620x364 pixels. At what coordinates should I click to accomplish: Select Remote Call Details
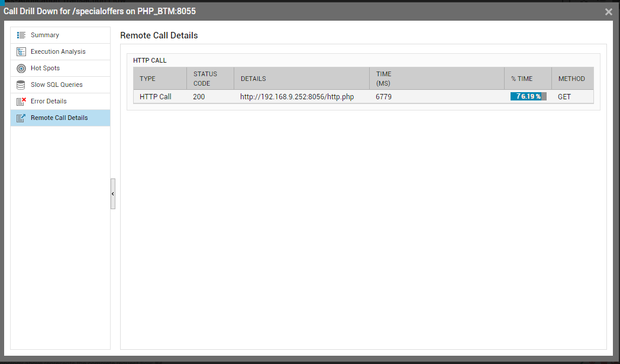60,118
